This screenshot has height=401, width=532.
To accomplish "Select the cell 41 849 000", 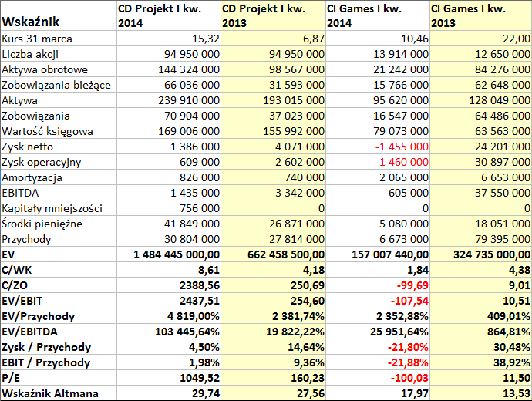I will [169, 224].
